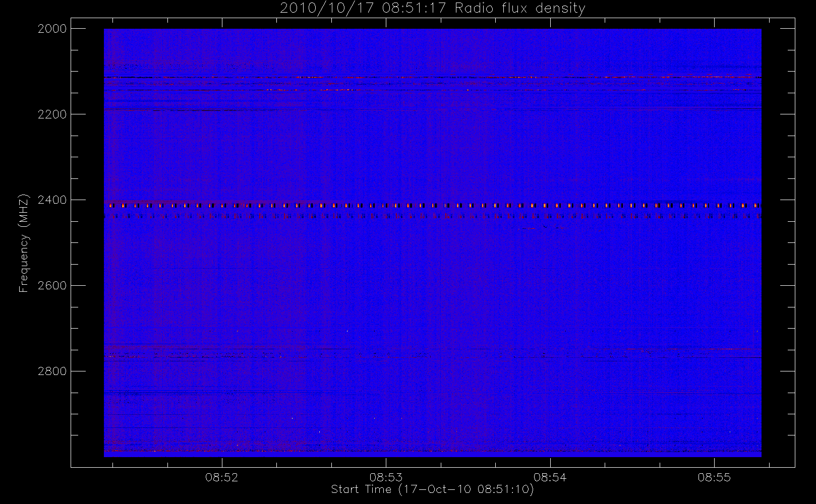Click the 08:54 time tick label

tap(550, 477)
